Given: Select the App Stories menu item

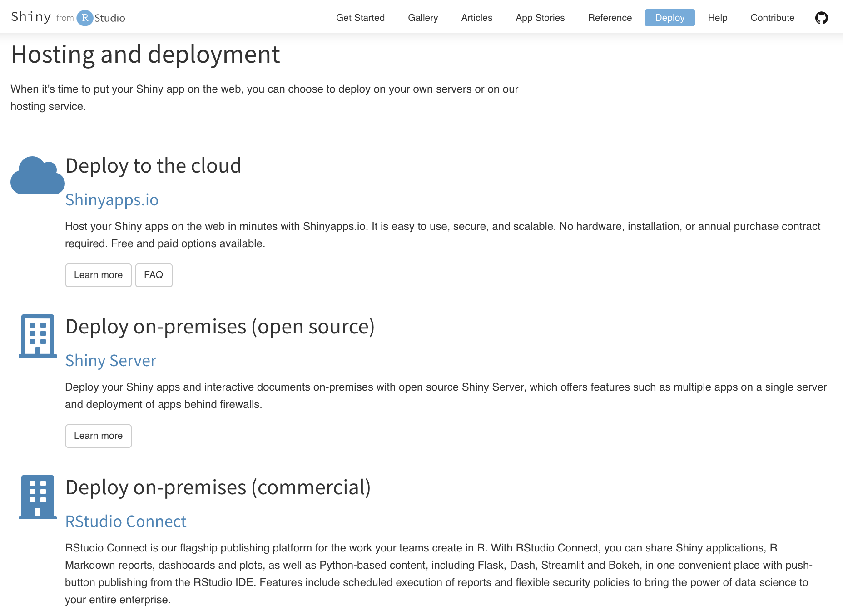Looking at the screenshot, I should pos(540,17).
